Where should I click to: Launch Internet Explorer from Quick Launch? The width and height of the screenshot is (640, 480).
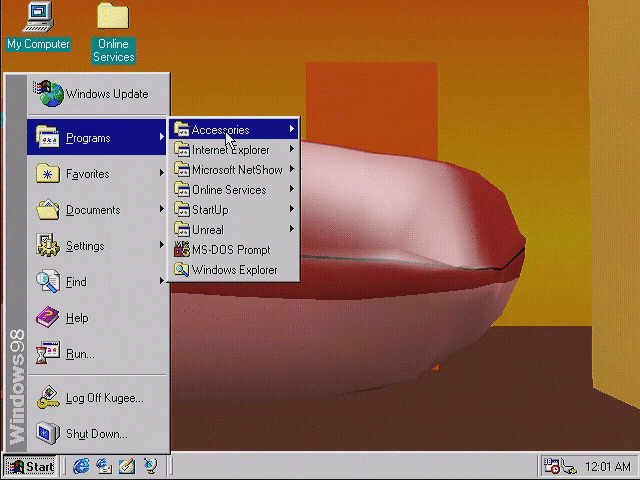coord(81,466)
